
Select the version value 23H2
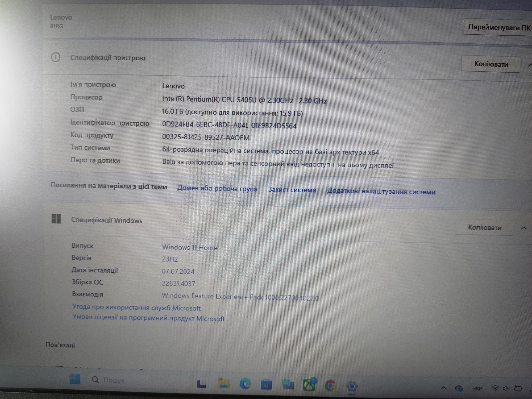click(170, 259)
